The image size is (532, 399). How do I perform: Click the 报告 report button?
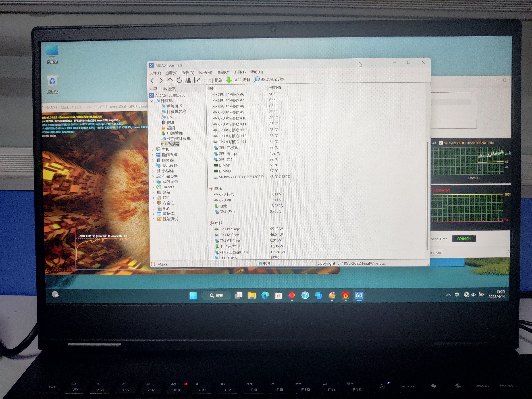[x=215, y=80]
